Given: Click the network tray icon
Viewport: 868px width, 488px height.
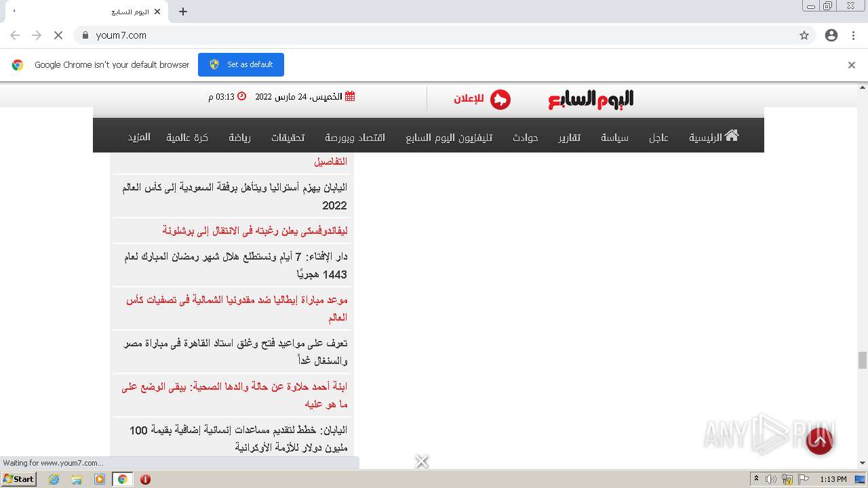Looking at the screenshot, I should point(787,479).
